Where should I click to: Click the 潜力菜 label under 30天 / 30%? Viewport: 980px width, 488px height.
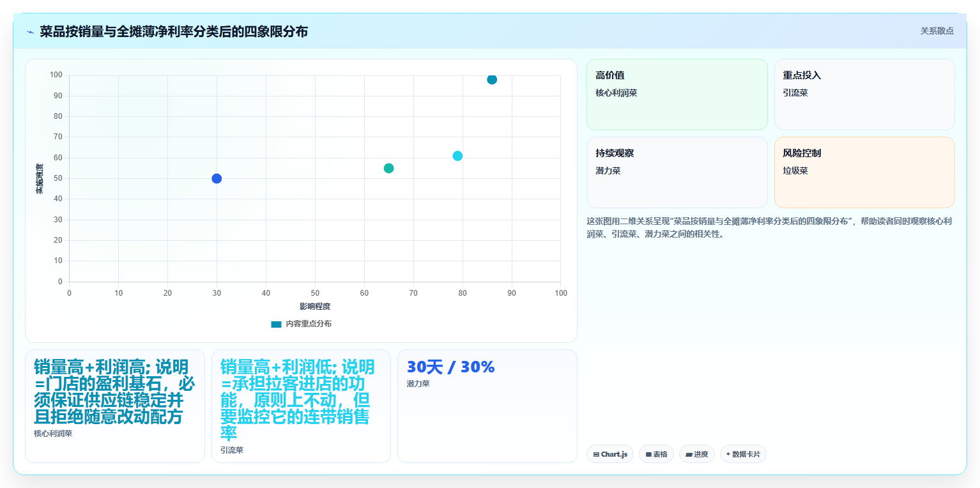418,384
